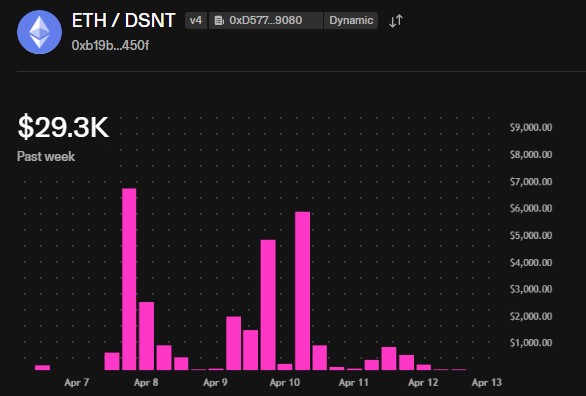Image resolution: width=586 pixels, height=396 pixels.
Task: Click the $2,000.00 axis label
Action: (x=531, y=316)
